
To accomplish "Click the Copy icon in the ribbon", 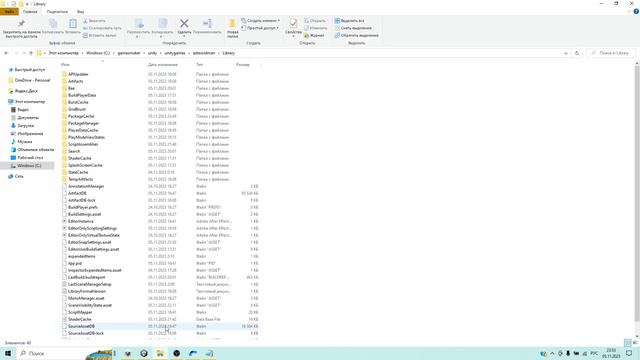I will pos(53,24).
